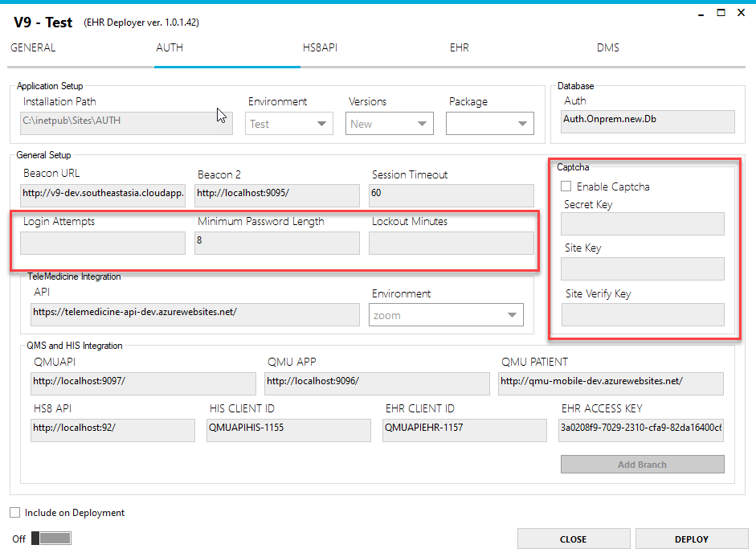Switch to the GENERAL tab
The width and height of the screenshot is (756, 549).
33,47
